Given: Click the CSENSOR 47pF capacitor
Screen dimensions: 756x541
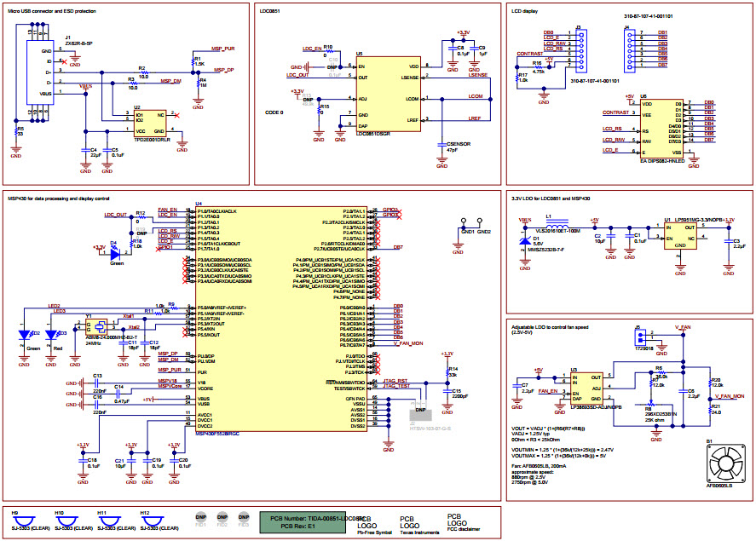Looking at the screenshot, I should tap(448, 147).
